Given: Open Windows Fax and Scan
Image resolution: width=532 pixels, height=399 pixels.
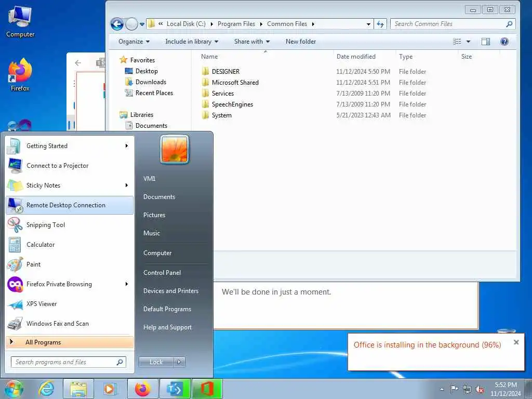Looking at the screenshot, I should point(70,323).
